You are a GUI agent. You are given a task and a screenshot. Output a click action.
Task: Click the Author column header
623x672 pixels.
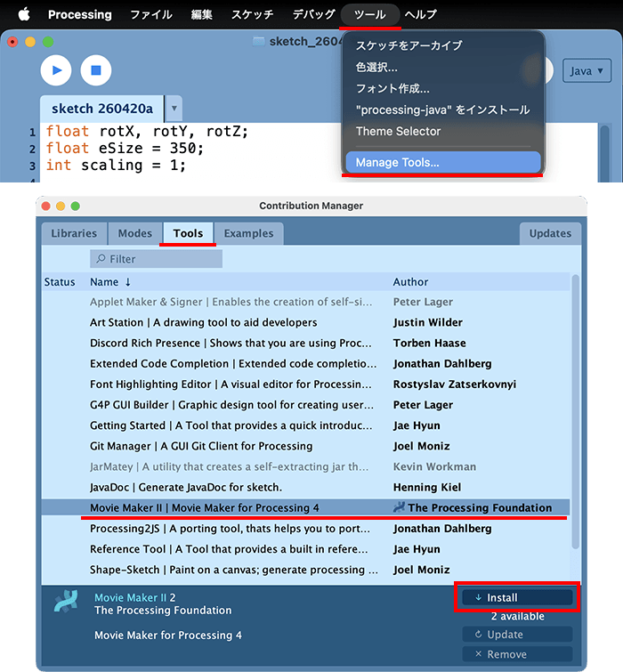(410, 282)
